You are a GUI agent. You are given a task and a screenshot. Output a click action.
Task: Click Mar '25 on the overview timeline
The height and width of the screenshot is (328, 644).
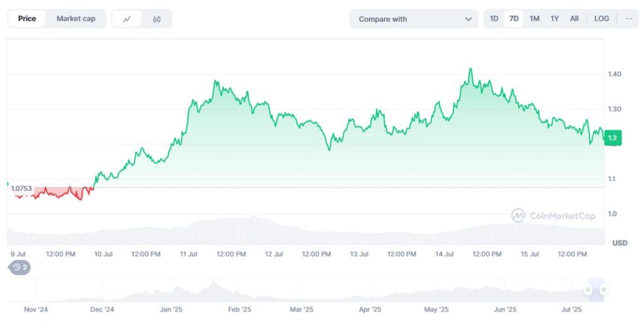click(x=301, y=310)
